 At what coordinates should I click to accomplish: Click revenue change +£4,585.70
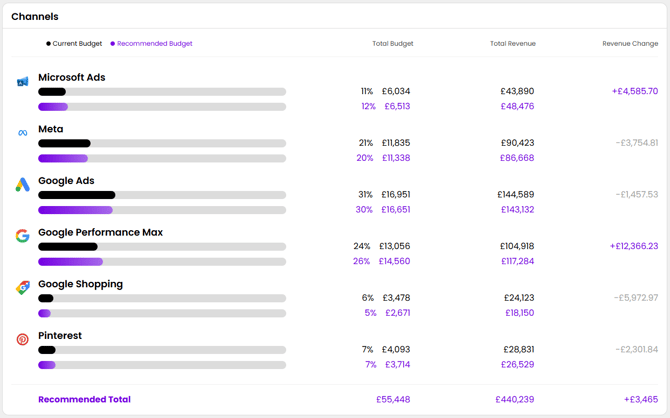coord(635,91)
